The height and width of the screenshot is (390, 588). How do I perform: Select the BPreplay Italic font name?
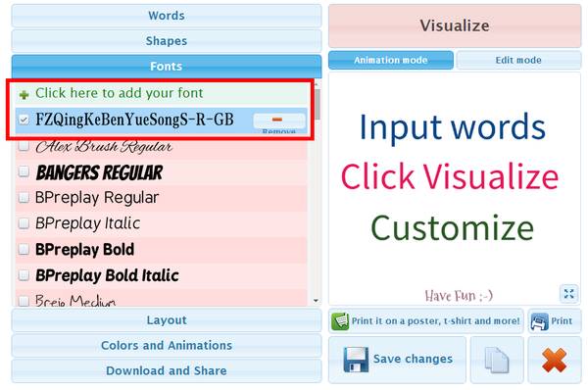(88, 223)
